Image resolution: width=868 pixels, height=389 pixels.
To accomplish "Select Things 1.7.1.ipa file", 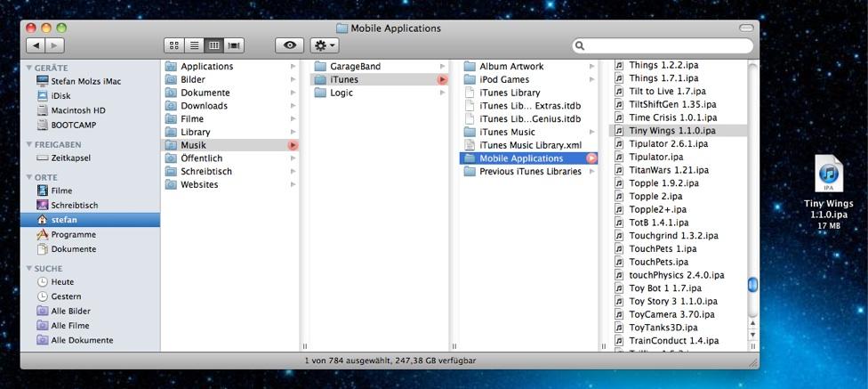I will coord(678,78).
